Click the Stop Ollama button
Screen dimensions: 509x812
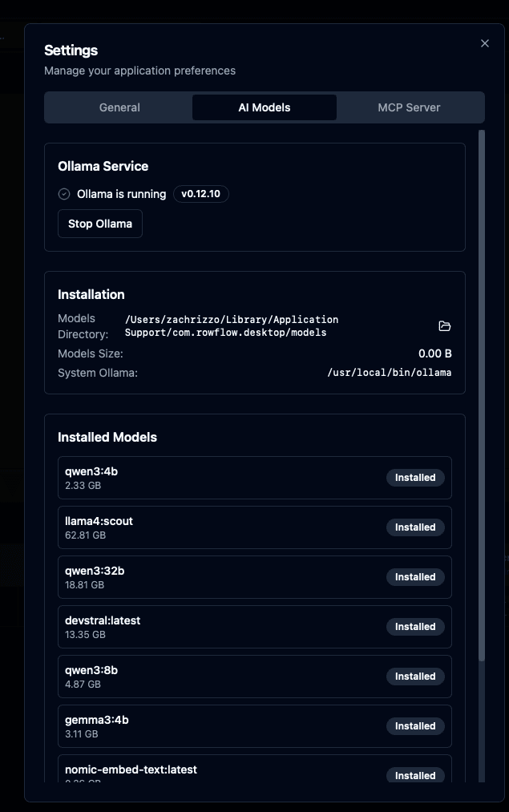[x=99, y=223]
